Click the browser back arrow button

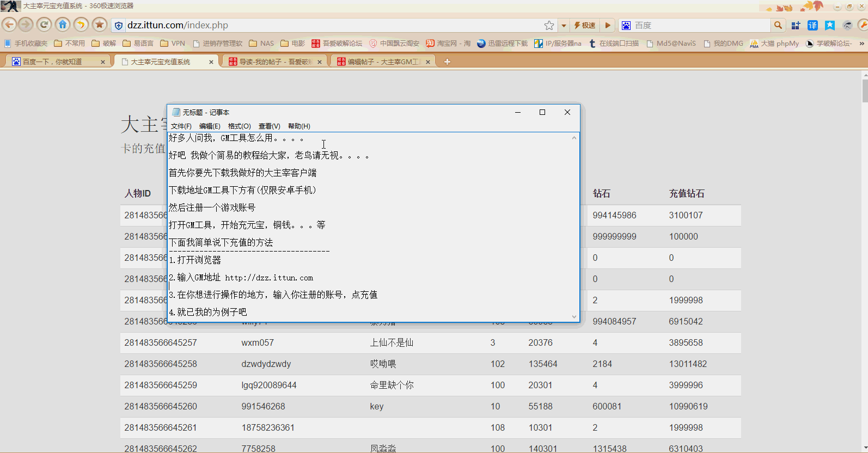[9, 25]
